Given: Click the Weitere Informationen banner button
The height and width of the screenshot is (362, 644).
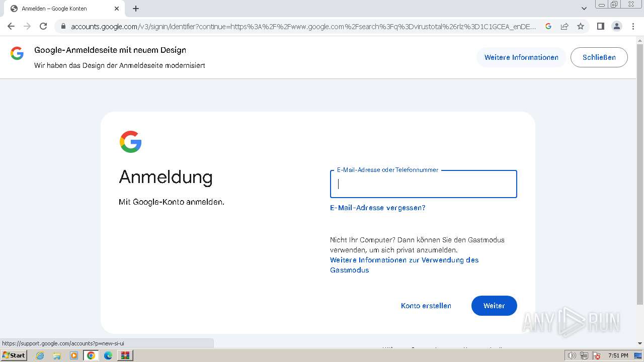Looking at the screenshot, I should click(521, 57).
